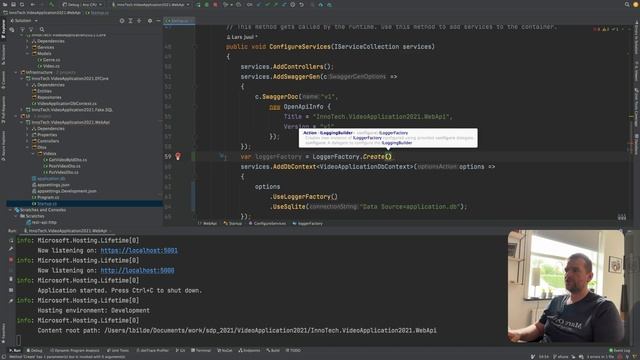This screenshot has height=360, width=640.
Task: Click the webcam video overlay thumbnail
Action: pyautogui.click(x=566, y=286)
